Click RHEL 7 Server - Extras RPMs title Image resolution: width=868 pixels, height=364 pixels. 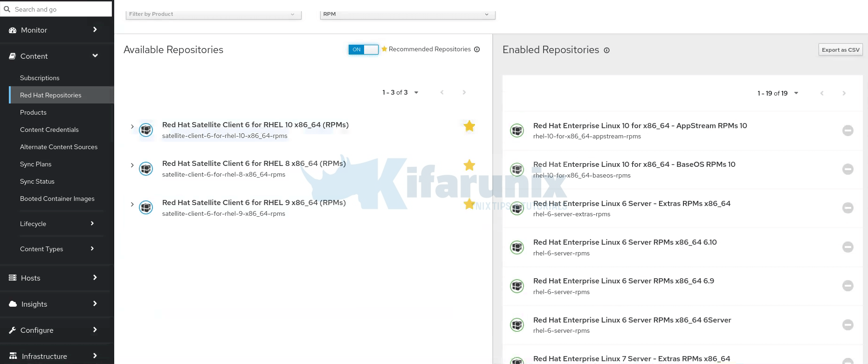pyautogui.click(x=632, y=359)
